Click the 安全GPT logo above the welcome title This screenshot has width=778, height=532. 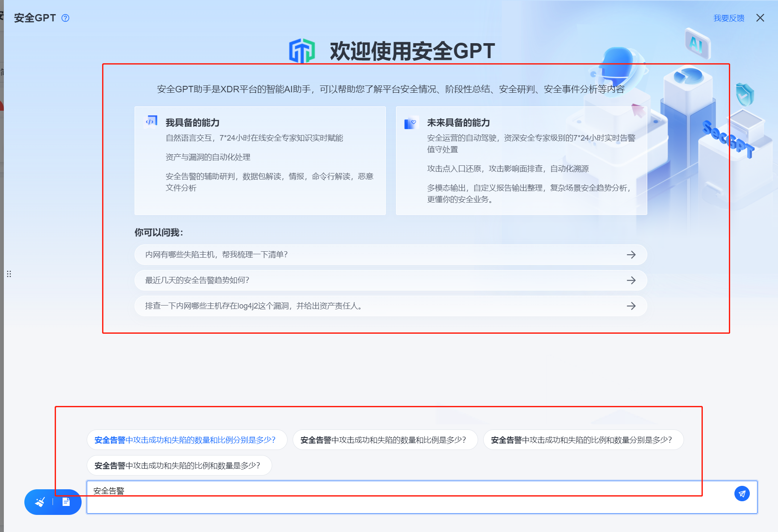tap(302, 50)
